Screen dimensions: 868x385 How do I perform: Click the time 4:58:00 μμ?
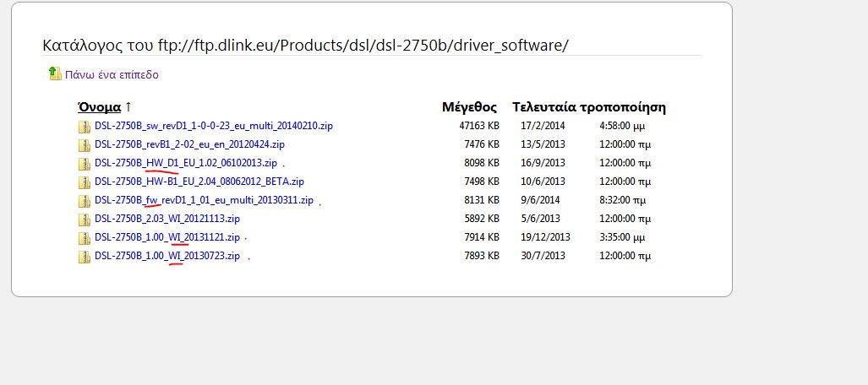click(622, 126)
